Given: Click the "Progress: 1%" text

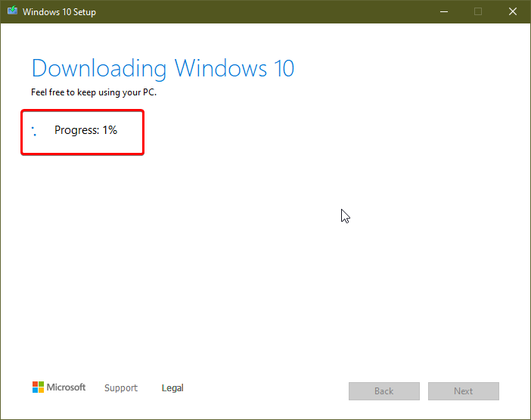Looking at the screenshot, I should point(85,130).
